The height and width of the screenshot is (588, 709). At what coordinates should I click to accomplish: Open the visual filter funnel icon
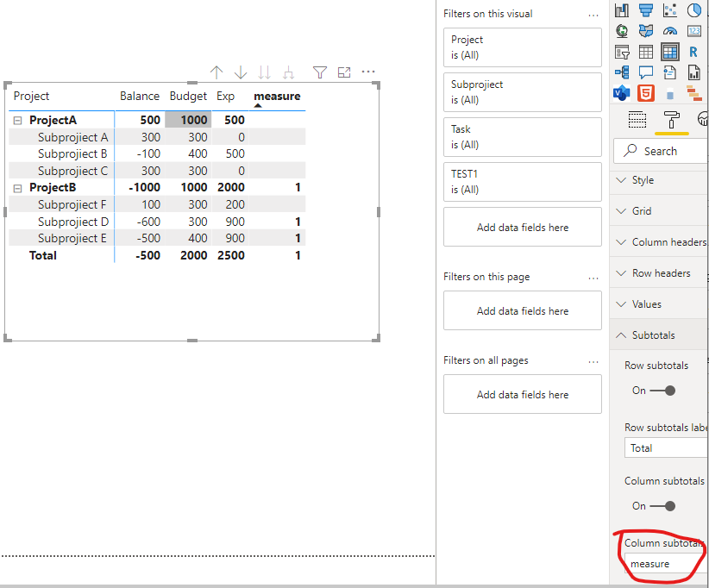pyautogui.click(x=320, y=72)
